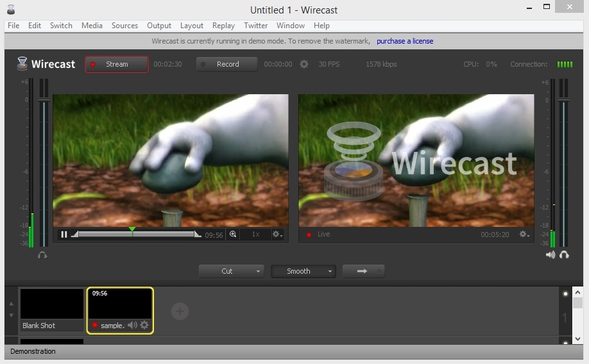Toggle layer 1 visibility dot
This screenshot has width=589, height=364.
click(x=565, y=294)
